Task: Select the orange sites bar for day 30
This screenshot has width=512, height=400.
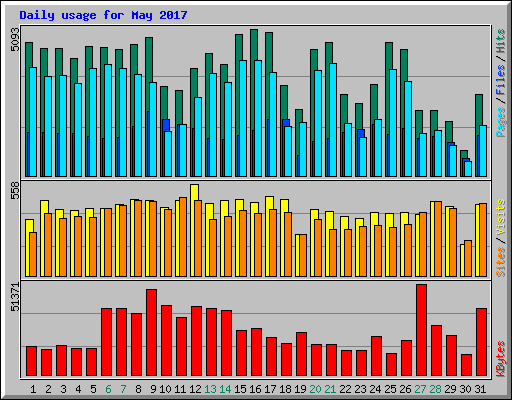Action: point(468,258)
